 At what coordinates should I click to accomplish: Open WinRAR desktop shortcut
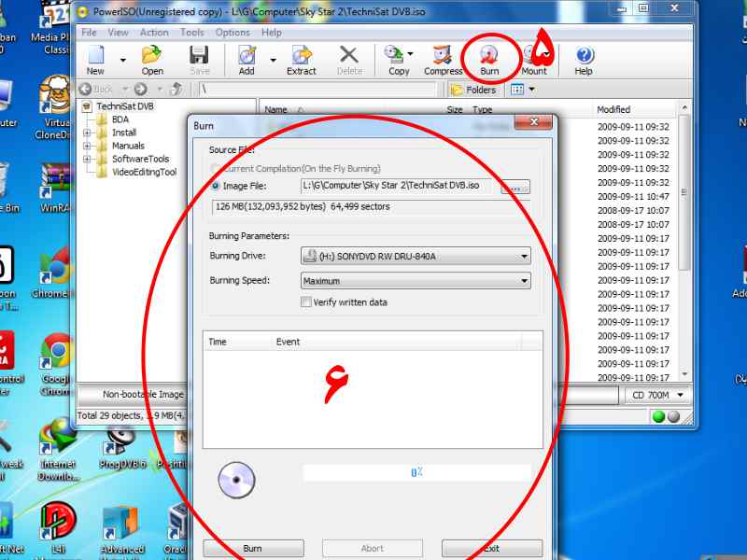point(56,188)
